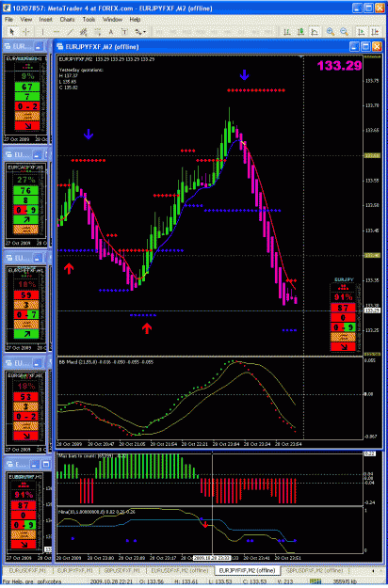
Task: Click the connection status bars in status bar
Action: pos(315,581)
